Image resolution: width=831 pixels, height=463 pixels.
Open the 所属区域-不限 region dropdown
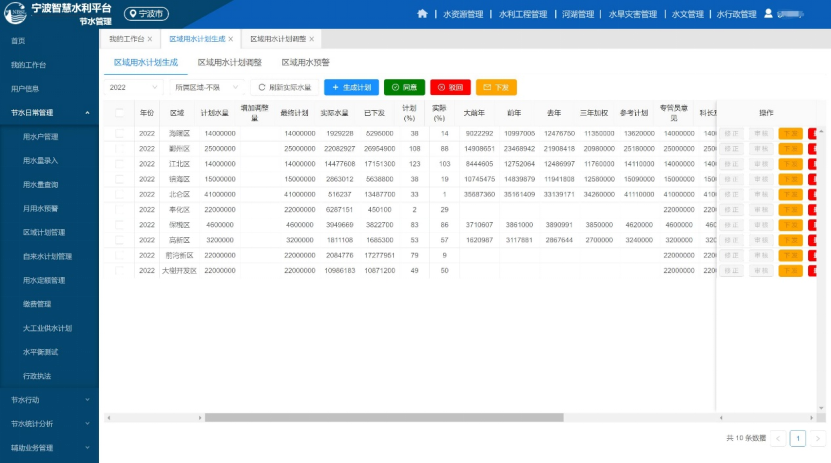pos(207,87)
